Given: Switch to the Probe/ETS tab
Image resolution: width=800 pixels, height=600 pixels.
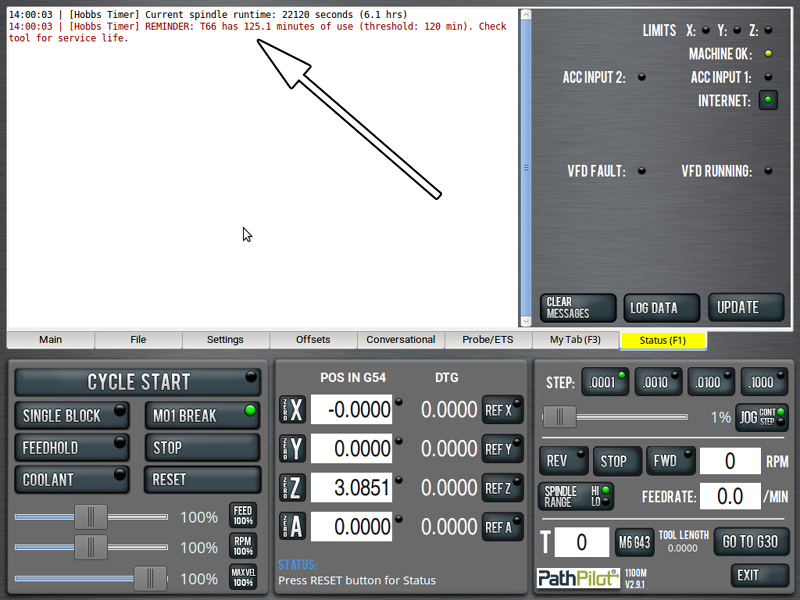Looking at the screenshot, I should (489, 340).
